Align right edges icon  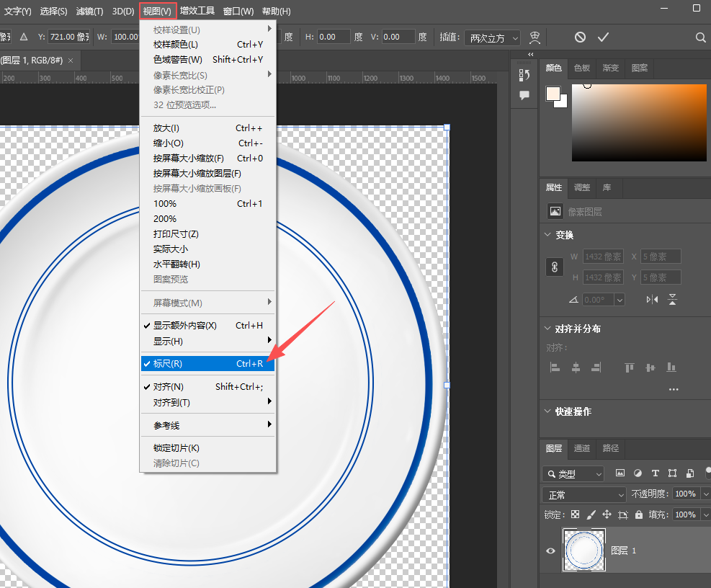tap(596, 367)
